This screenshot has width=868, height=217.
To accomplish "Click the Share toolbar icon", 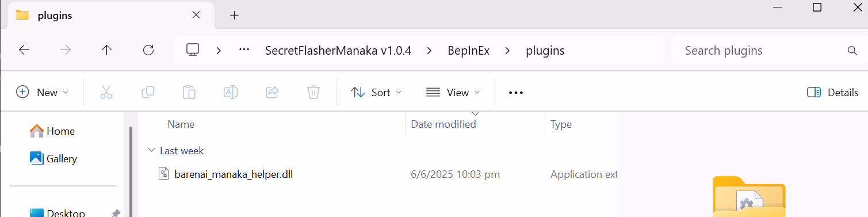I will (272, 92).
